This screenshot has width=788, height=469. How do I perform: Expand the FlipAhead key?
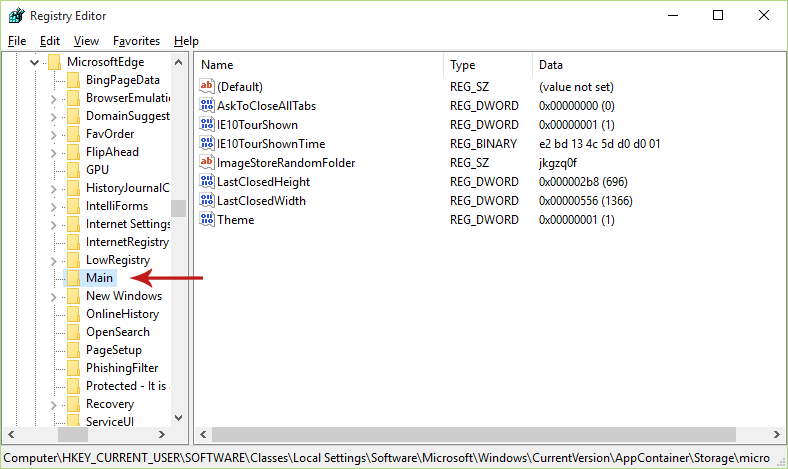53,153
